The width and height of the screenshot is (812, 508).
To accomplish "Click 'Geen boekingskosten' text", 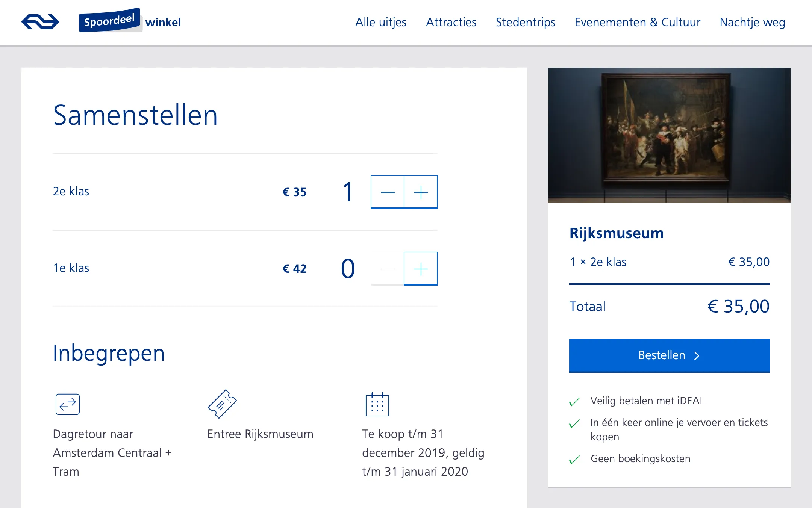I will 641,458.
